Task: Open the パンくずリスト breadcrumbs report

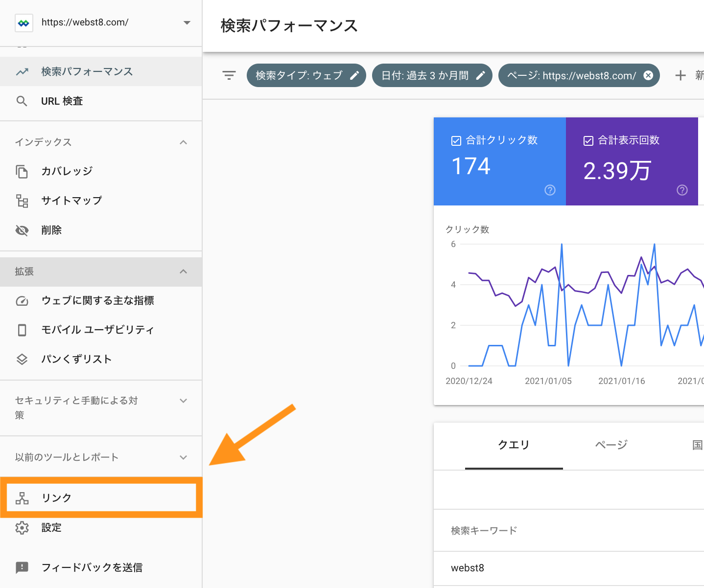Action: [x=76, y=359]
